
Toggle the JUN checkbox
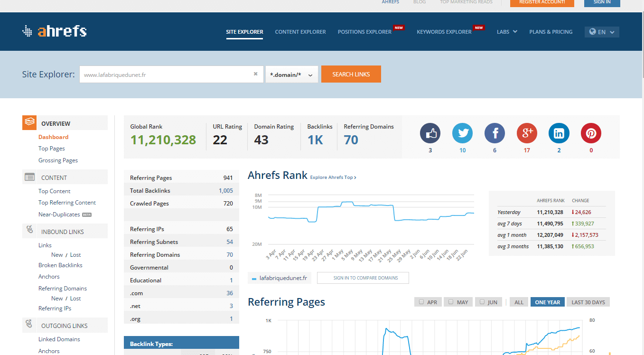tap(482, 302)
